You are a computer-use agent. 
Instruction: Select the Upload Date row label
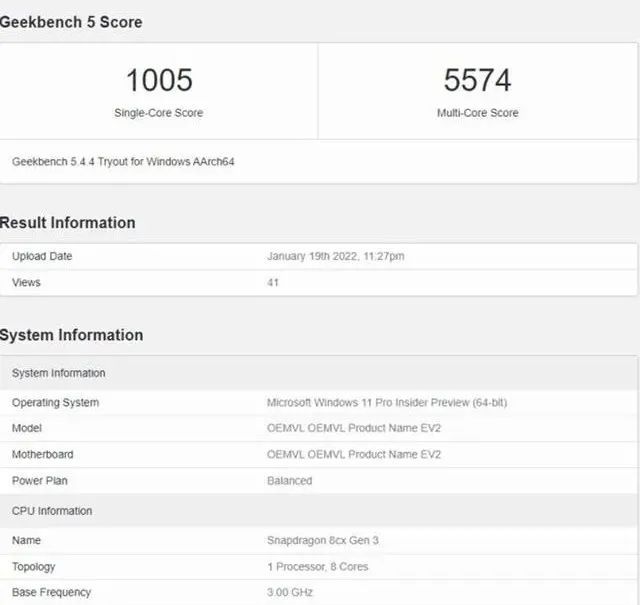42,256
